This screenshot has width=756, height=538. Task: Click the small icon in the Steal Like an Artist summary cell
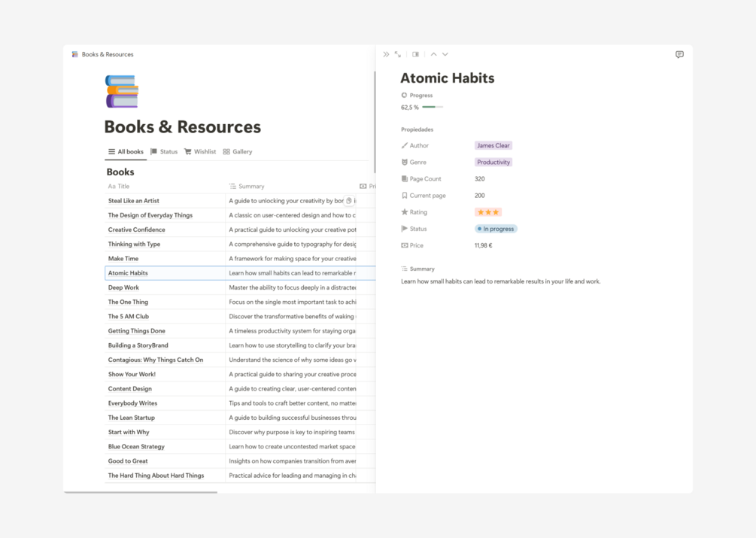pos(349,201)
